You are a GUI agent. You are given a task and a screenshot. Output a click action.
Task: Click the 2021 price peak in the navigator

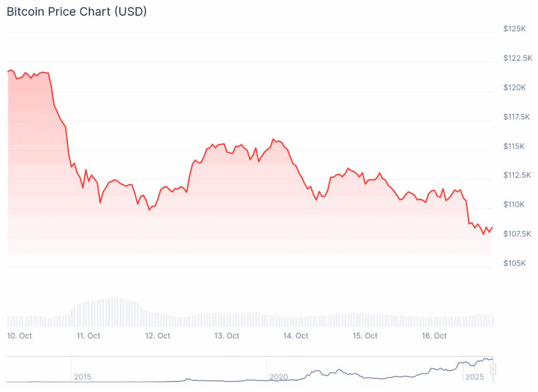coord(316,371)
